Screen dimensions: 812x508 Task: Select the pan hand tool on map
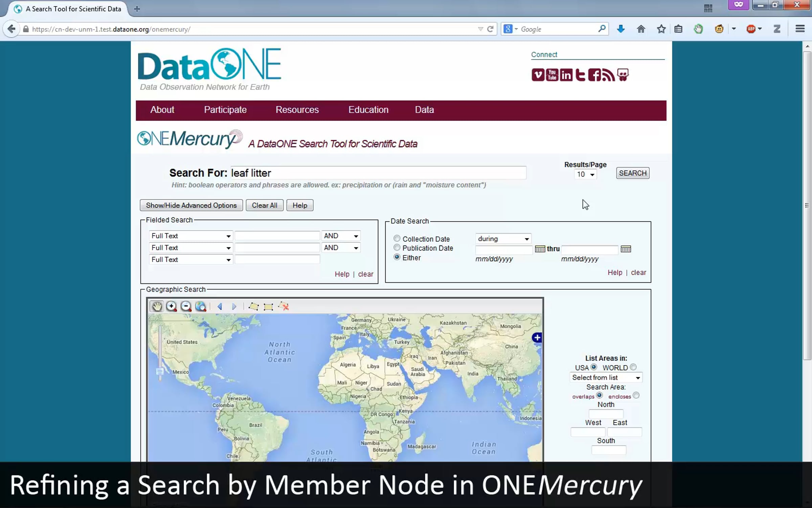point(157,306)
